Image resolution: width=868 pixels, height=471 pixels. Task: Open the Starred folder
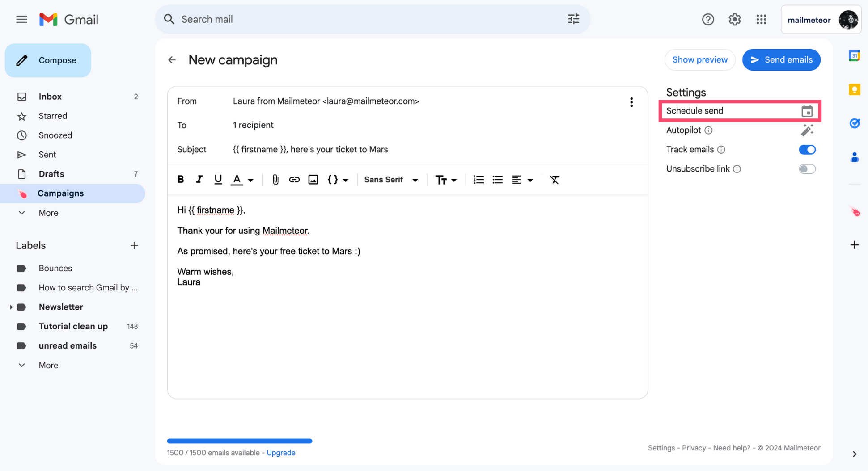click(72, 116)
